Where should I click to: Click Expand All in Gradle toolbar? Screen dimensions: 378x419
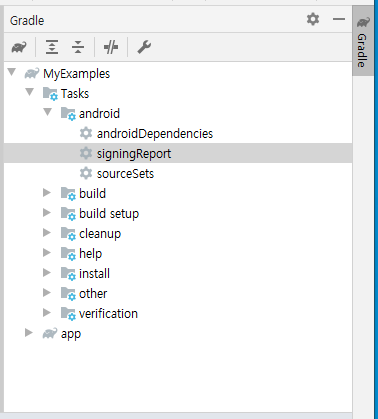pyautogui.click(x=52, y=47)
